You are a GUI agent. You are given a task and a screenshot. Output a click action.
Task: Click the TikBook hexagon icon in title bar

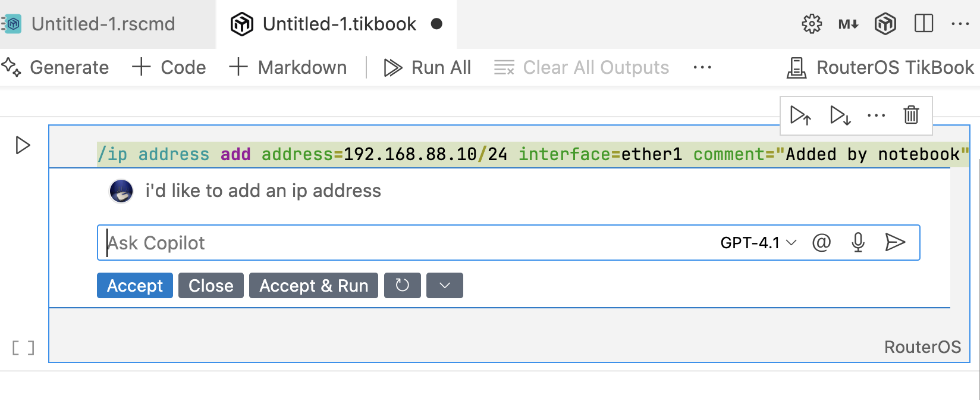pos(885,24)
